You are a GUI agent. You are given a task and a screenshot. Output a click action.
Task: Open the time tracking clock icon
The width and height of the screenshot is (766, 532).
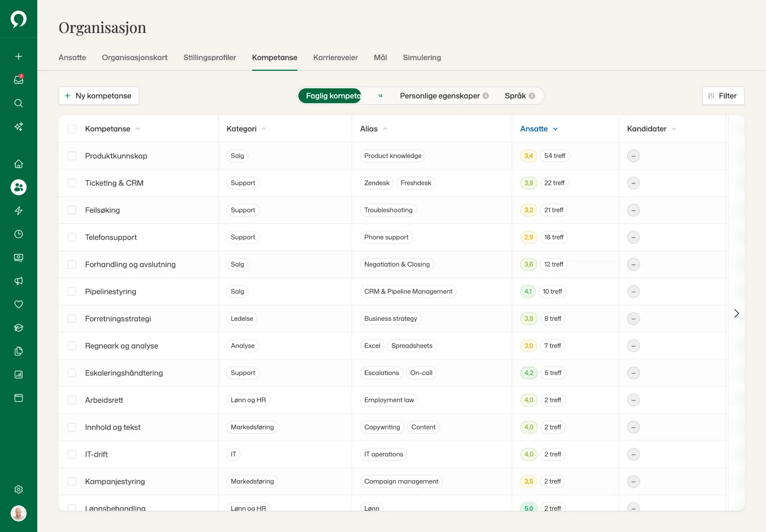[x=19, y=234]
